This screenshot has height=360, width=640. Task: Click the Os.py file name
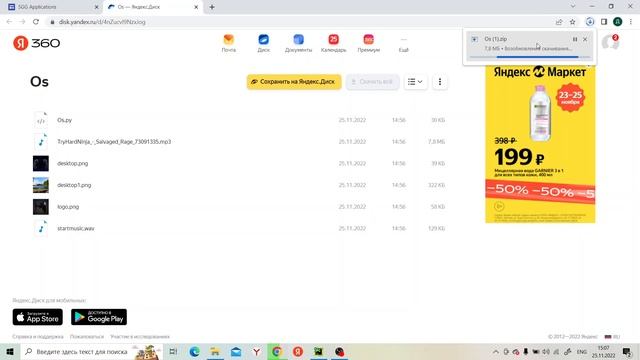[x=64, y=120]
